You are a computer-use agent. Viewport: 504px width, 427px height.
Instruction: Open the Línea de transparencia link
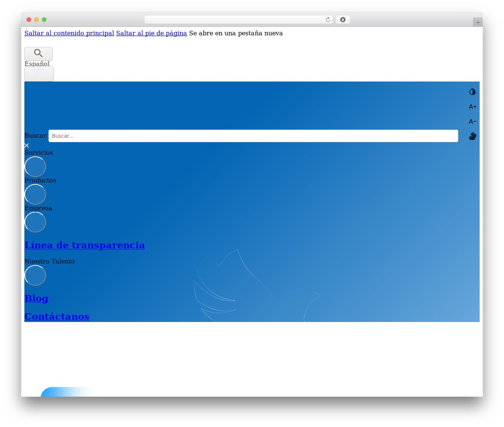click(85, 245)
